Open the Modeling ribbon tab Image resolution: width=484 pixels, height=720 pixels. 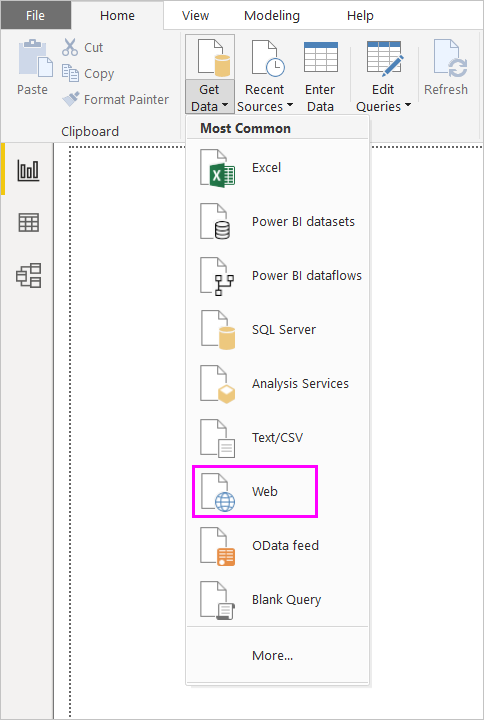coord(272,15)
